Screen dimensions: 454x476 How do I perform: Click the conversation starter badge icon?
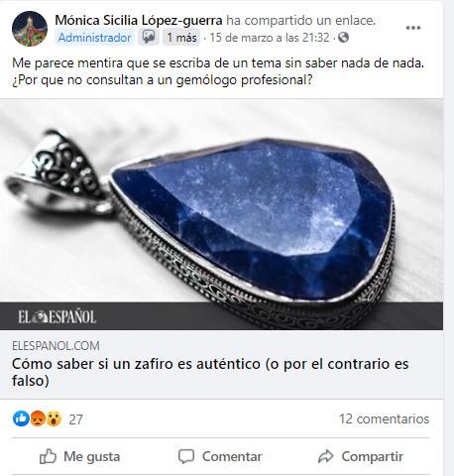pyautogui.click(x=149, y=37)
